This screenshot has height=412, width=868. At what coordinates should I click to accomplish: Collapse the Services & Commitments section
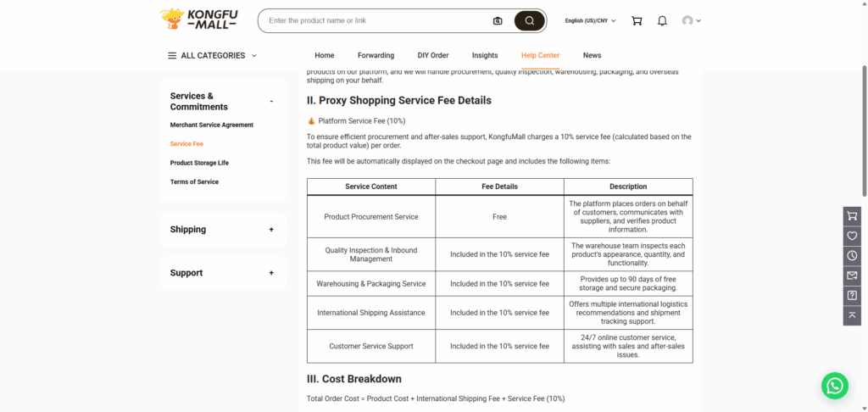pos(271,102)
